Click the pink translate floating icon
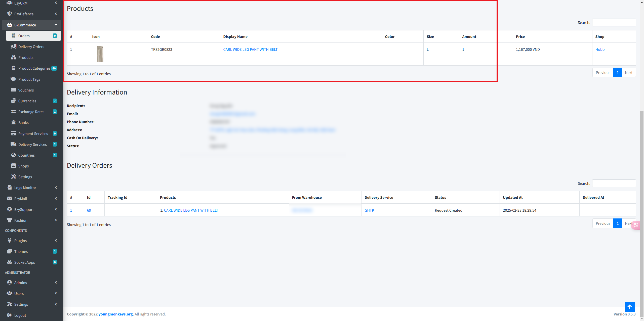This screenshot has height=321, width=644. [635, 225]
